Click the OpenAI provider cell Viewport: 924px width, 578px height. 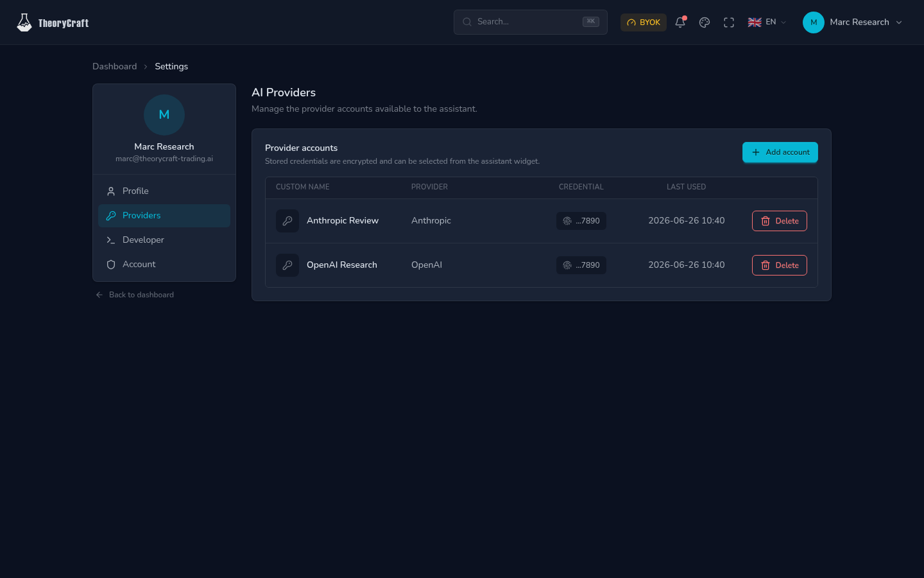click(427, 265)
